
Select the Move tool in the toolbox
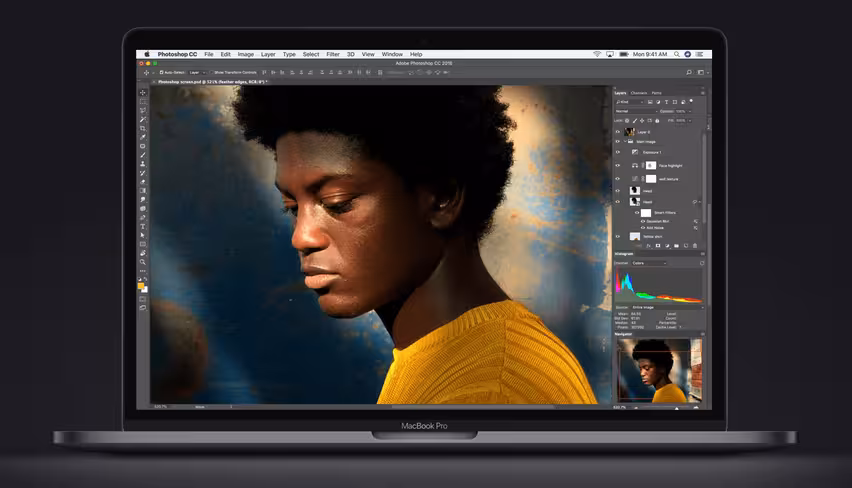(x=143, y=92)
